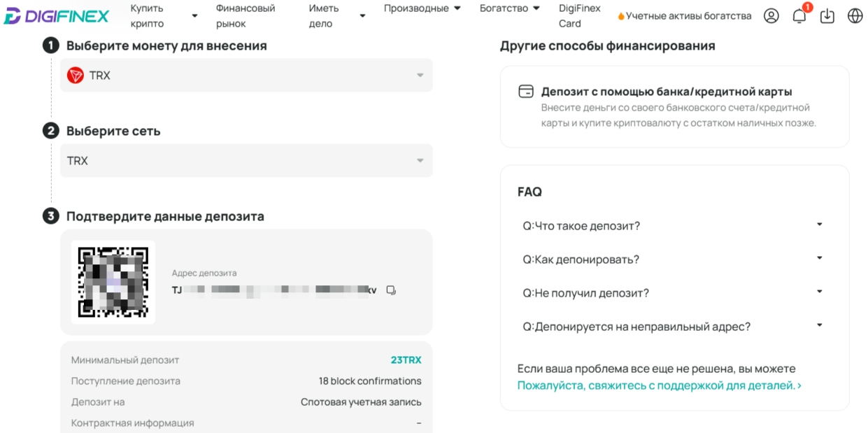Click the download app icon
The width and height of the screenshot is (868, 433).
tap(827, 16)
